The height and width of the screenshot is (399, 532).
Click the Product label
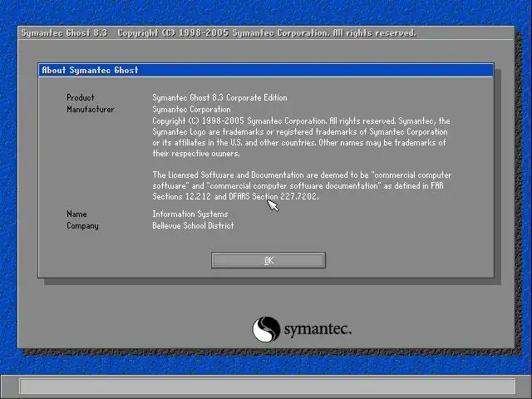click(x=81, y=98)
